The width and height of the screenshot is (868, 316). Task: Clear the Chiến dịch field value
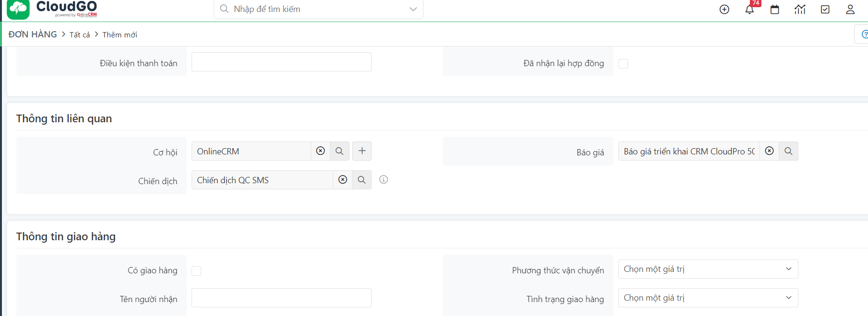(x=343, y=180)
